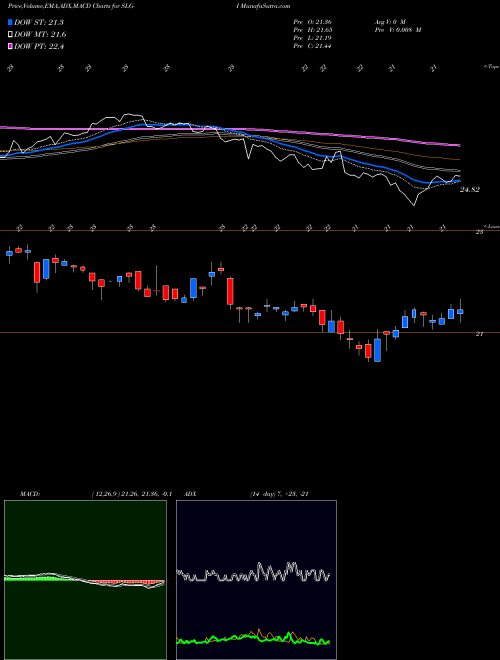Click the 'Pre L: 21.19' low value
Screen dimensions: 500x660
click(313, 38)
